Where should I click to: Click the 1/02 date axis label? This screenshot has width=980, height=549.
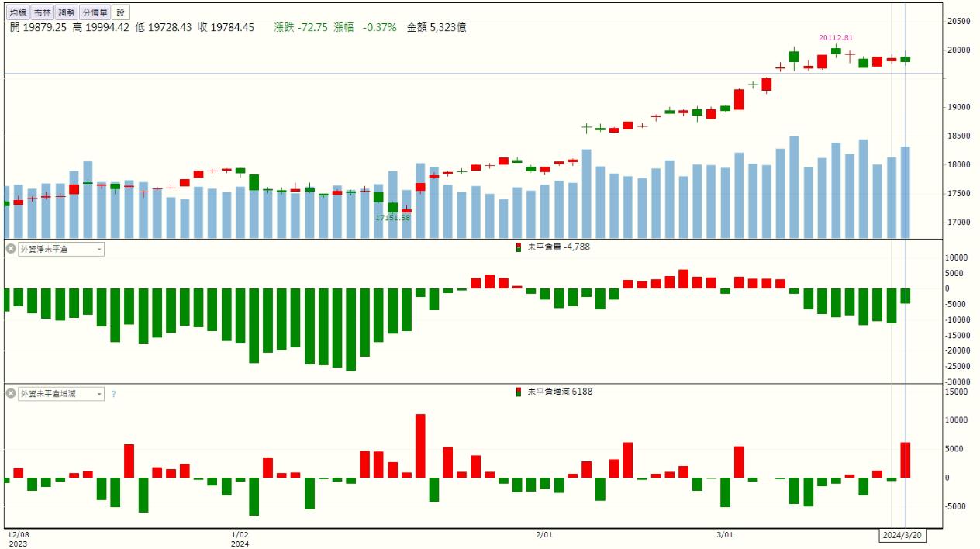(240, 534)
